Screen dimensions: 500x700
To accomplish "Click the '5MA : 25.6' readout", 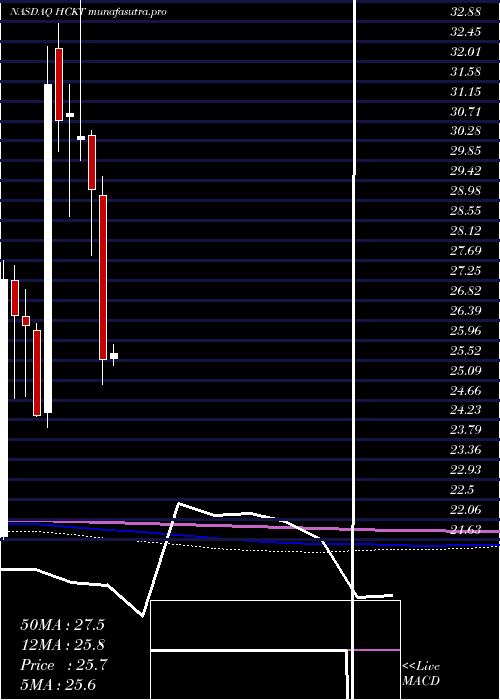I will [x=58, y=684].
